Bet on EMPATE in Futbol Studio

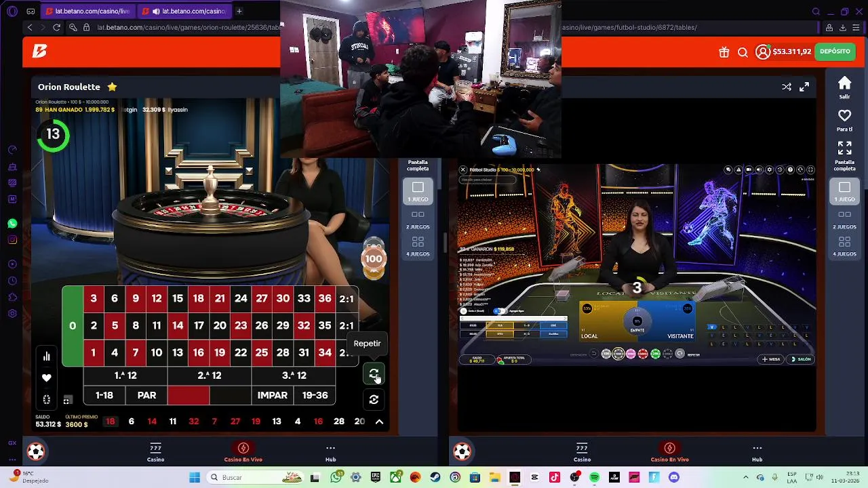click(x=637, y=321)
